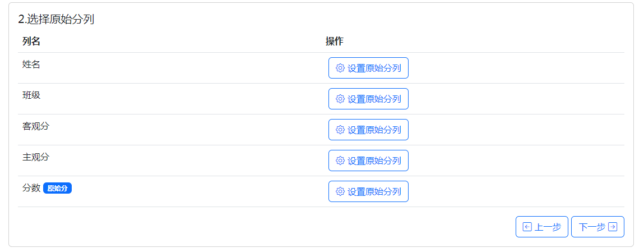Click left arrow icon on 上一步
This screenshot has height=252, width=644.
(527, 227)
